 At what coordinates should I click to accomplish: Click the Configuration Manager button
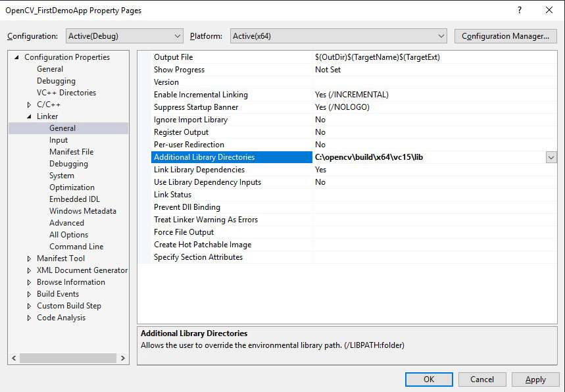pos(505,36)
